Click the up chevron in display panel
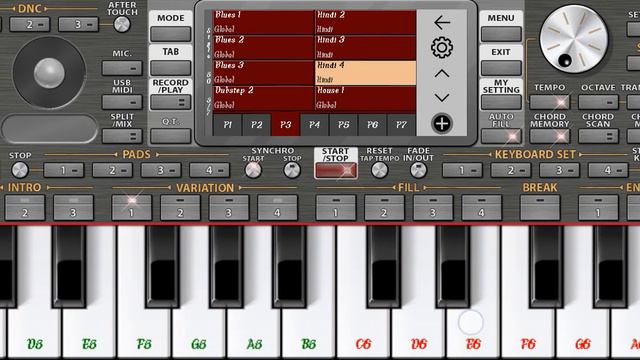640x360 pixels. pos(442,74)
